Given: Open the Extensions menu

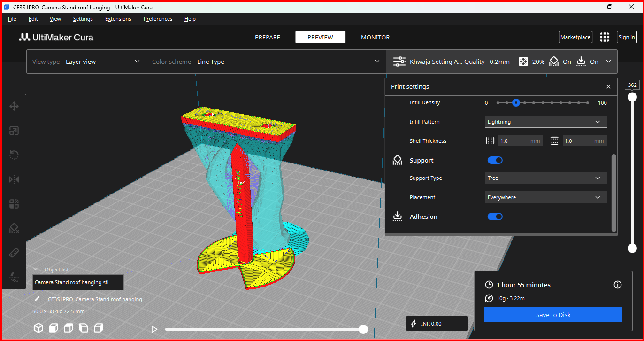Looking at the screenshot, I should tap(118, 19).
